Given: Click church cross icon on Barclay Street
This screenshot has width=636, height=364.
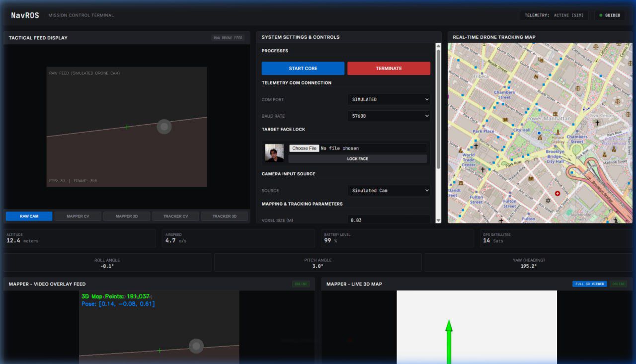Looking at the screenshot, I should [476, 146].
